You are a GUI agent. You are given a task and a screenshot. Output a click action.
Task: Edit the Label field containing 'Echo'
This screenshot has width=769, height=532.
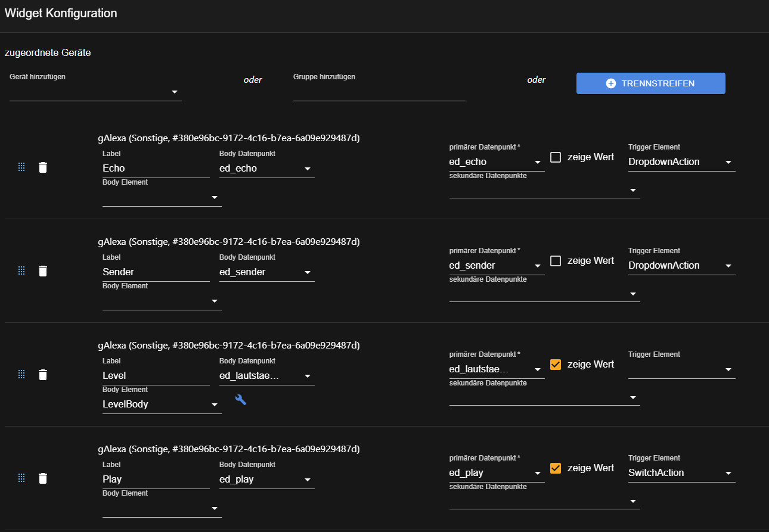156,169
